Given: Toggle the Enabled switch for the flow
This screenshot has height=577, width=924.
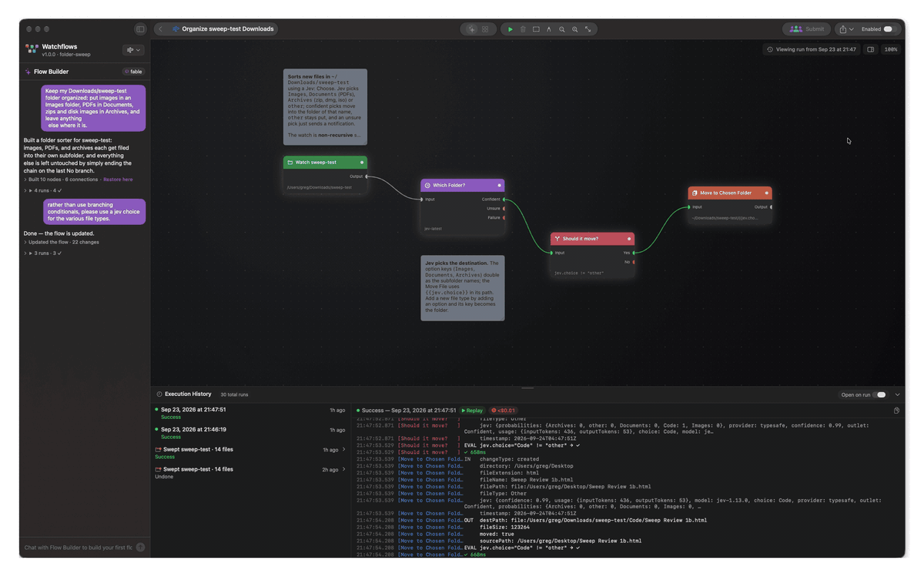Looking at the screenshot, I should [x=889, y=29].
